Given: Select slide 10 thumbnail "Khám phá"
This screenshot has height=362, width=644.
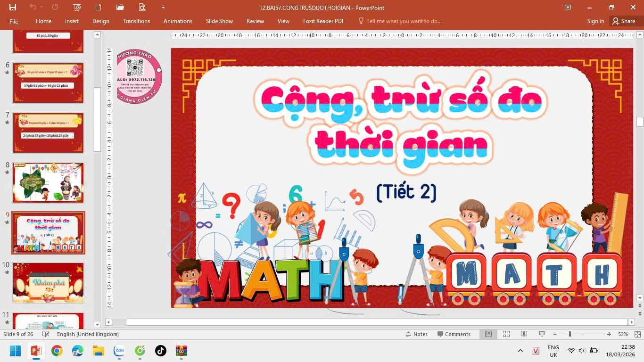Looking at the screenshot, I should pyautogui.click(x=48, y=283).
